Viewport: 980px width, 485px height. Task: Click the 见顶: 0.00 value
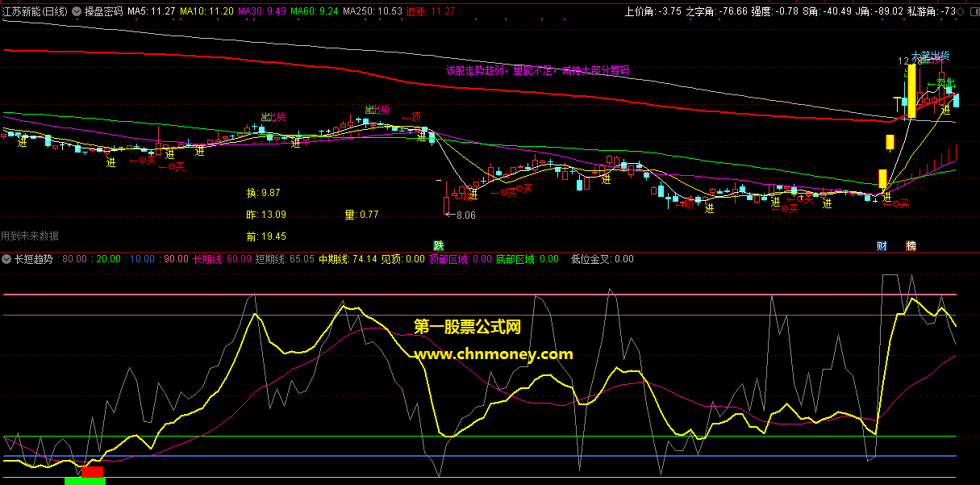click(402, 259)
